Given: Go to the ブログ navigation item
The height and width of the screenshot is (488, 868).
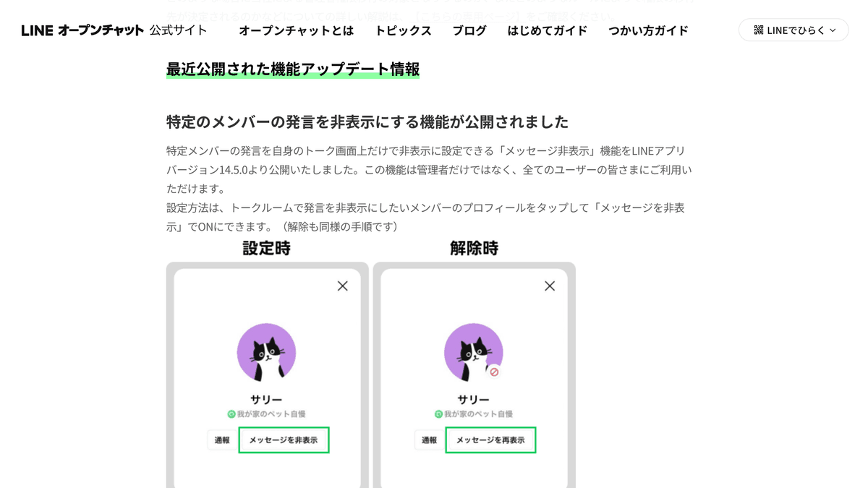Looking at the screenshot, I should 469,30.
